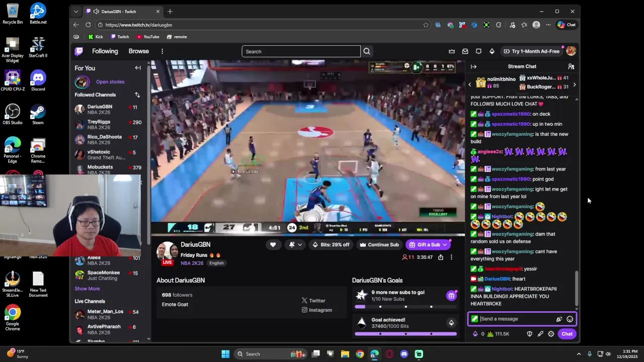The height and width of the screenshot is (362, 644).
Task: Open YouTube bookmark
Action: pyautogui.click(x=148, y=37)
